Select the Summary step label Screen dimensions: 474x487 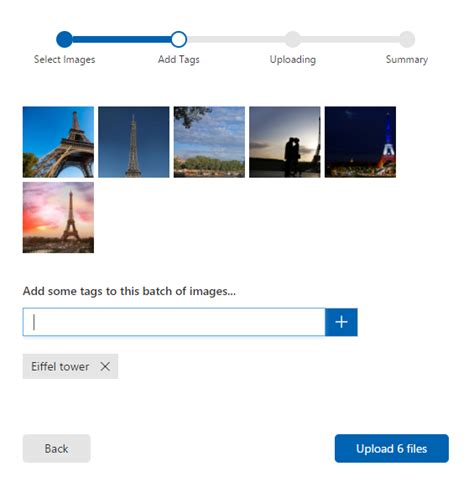point(407,60)
